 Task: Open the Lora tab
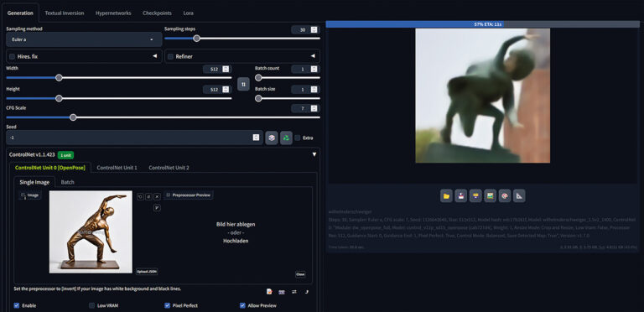188,13
